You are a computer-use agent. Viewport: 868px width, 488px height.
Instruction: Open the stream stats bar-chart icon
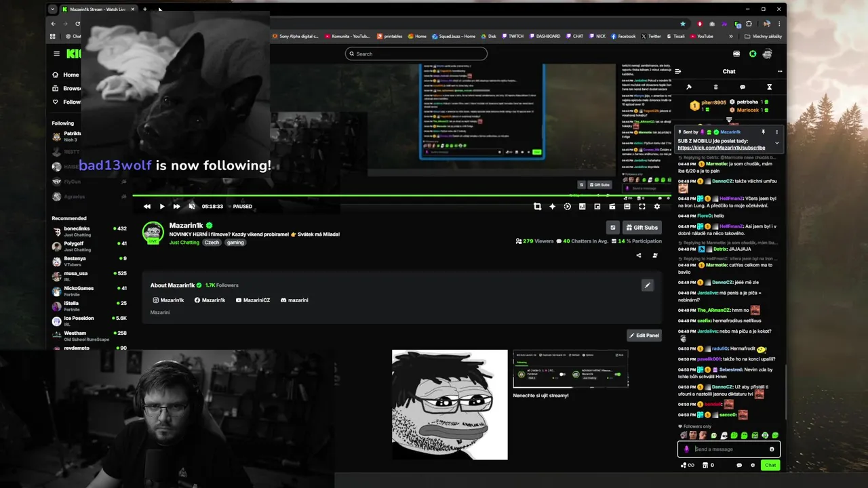click(x=582, y=207)
